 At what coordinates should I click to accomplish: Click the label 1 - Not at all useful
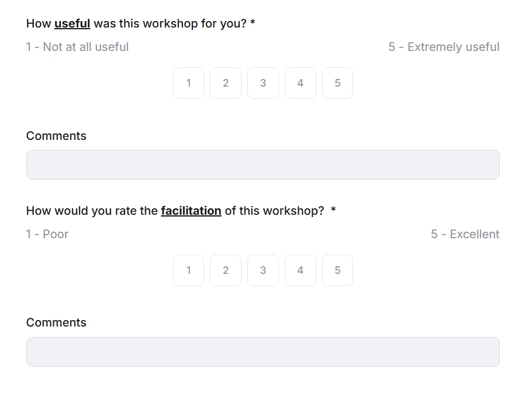[77, 47]
